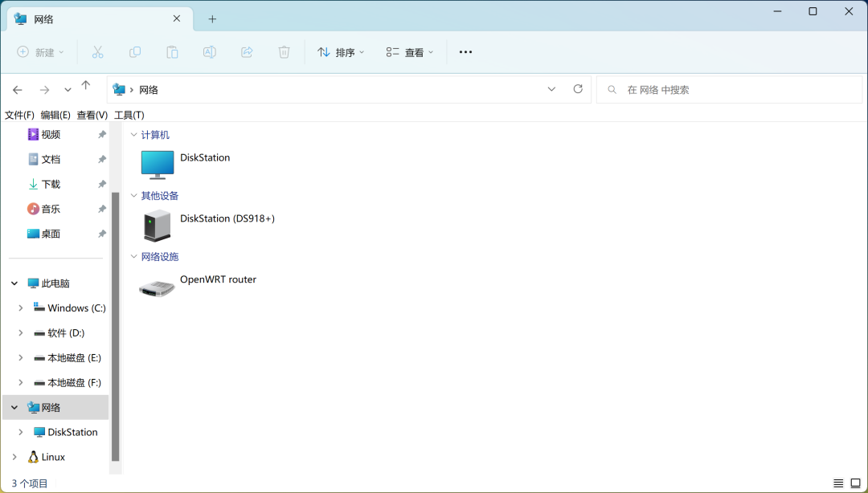Expand 本地磁盘 (F:) drive node
This screenshot has height=493, width=868.
click(x=20, y=383)
